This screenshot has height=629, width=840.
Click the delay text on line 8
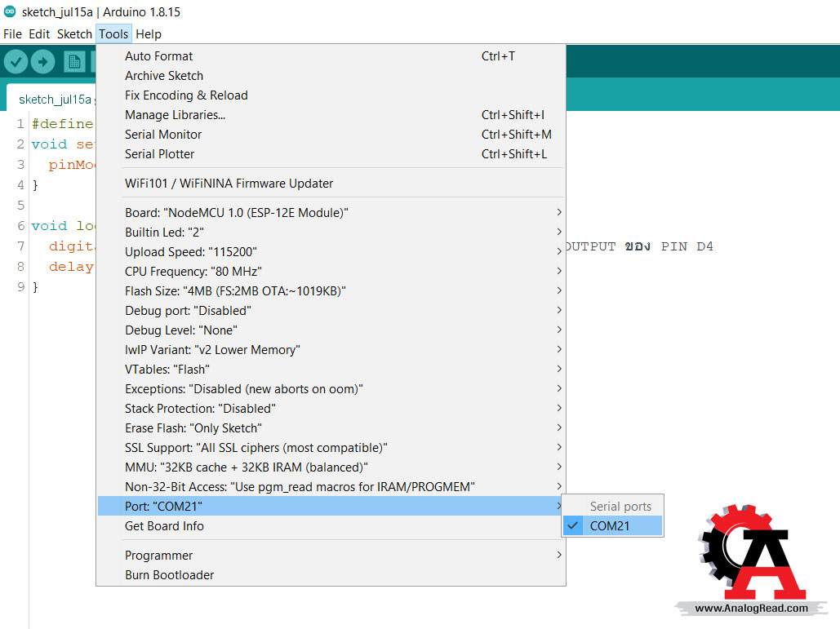coord(71,267)
